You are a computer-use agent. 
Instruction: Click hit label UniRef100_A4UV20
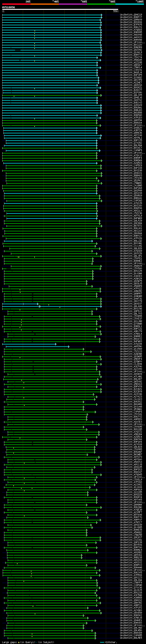(131, 37)
